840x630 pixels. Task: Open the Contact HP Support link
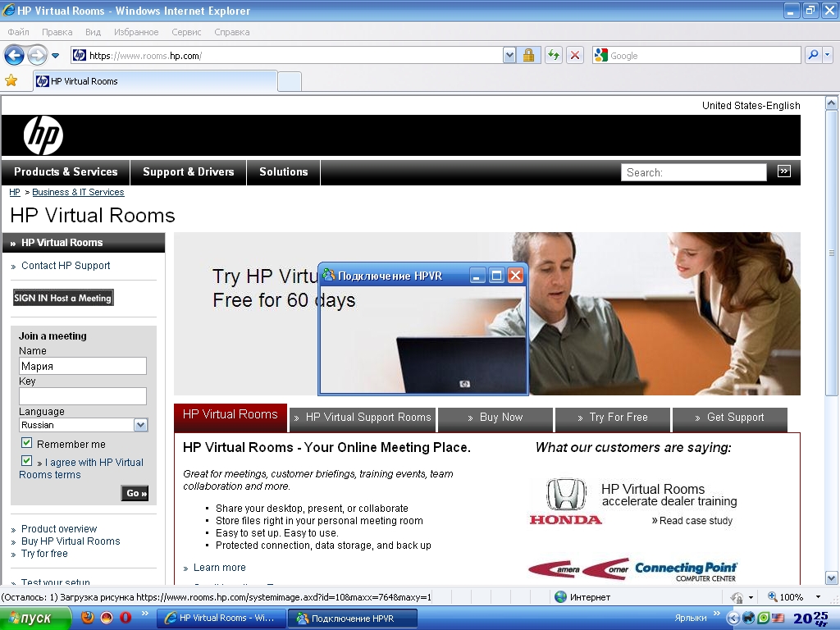pyautogui.click(x=66, y=266)
